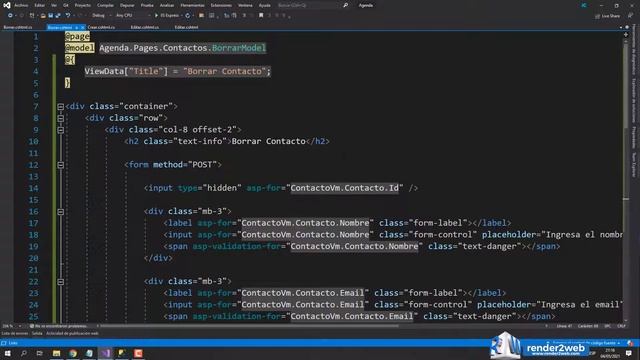Open the Depurar menu
The image size is (640, 360).
coord(127,5)
